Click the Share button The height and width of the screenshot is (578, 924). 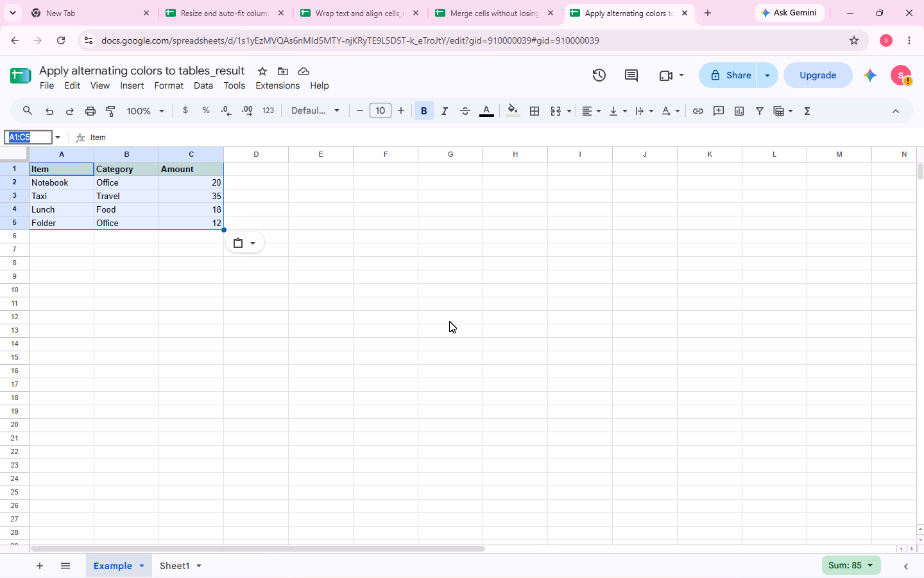pos(729,75)
